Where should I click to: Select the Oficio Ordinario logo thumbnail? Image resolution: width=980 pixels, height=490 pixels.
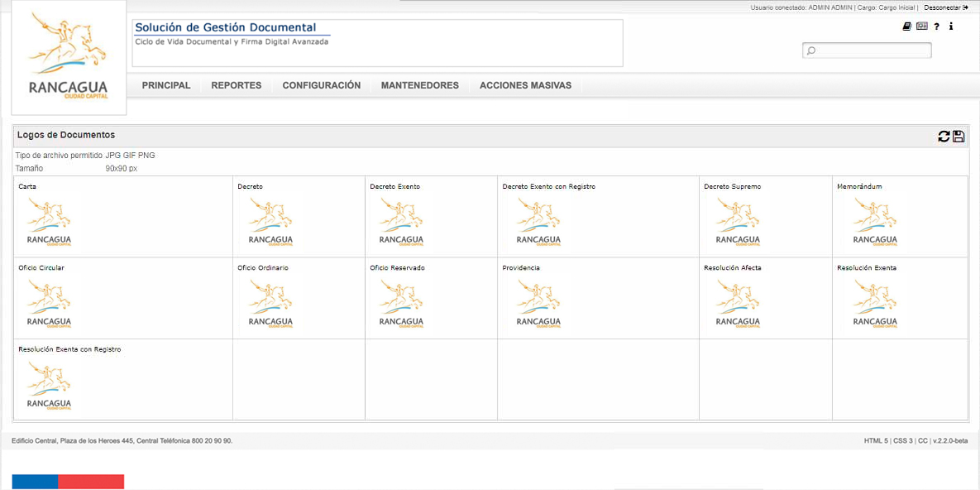270,304
